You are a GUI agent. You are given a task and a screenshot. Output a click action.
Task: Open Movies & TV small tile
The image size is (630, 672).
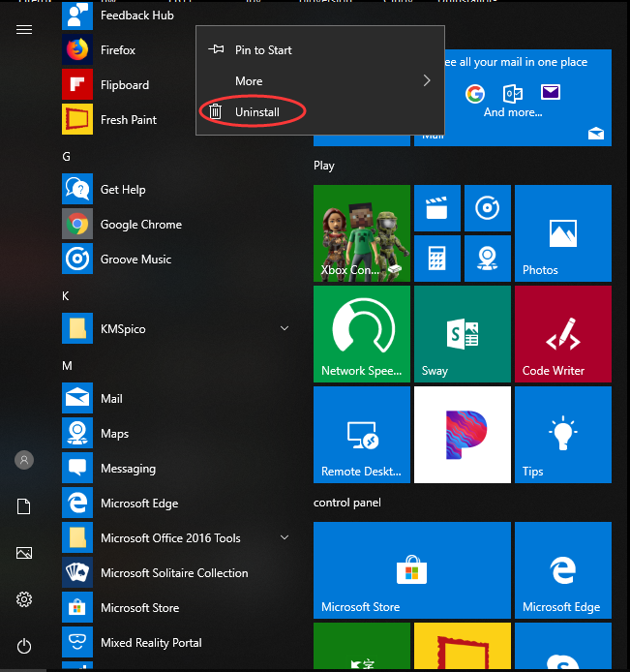437,208
